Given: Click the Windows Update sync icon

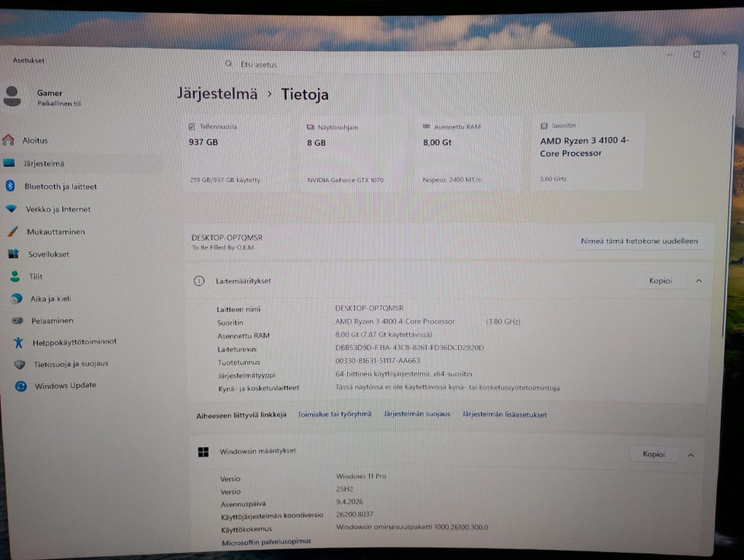Looking at the screenshot, I should point(21,386).
